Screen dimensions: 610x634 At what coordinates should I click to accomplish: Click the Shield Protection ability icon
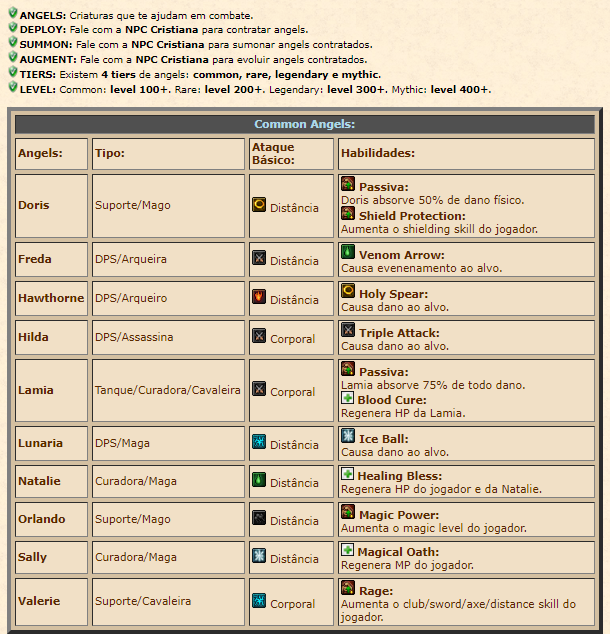[348, 213]
